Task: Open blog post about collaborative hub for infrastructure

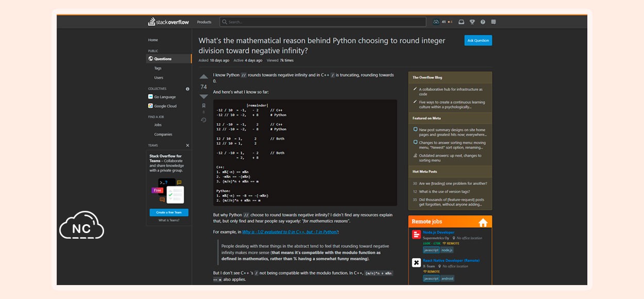Action: [x=450, y=92]
